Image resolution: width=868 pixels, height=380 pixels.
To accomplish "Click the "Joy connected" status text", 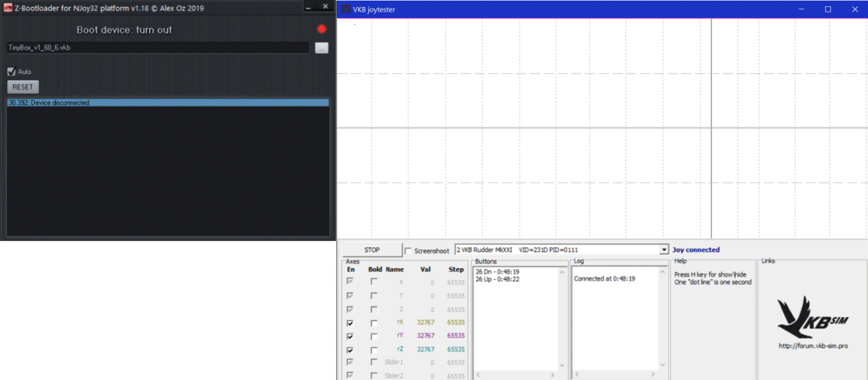I will [696, 250].
